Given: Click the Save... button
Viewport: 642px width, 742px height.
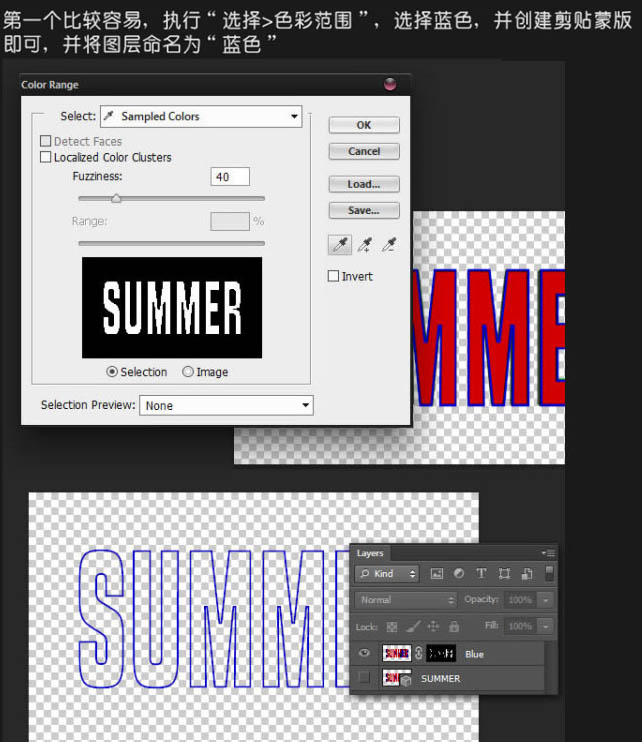Looking at the screenshot, I should 364,210.
